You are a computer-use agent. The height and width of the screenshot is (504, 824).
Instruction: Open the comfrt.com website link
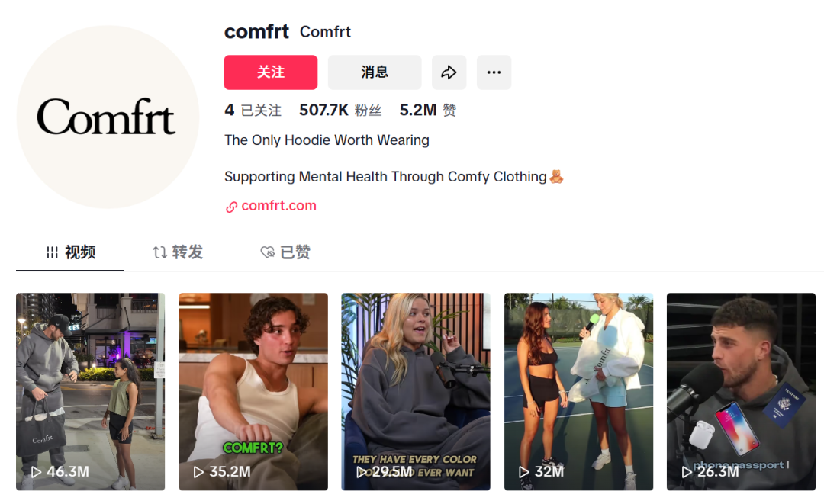pyautogui.click(x=278, y=206)
